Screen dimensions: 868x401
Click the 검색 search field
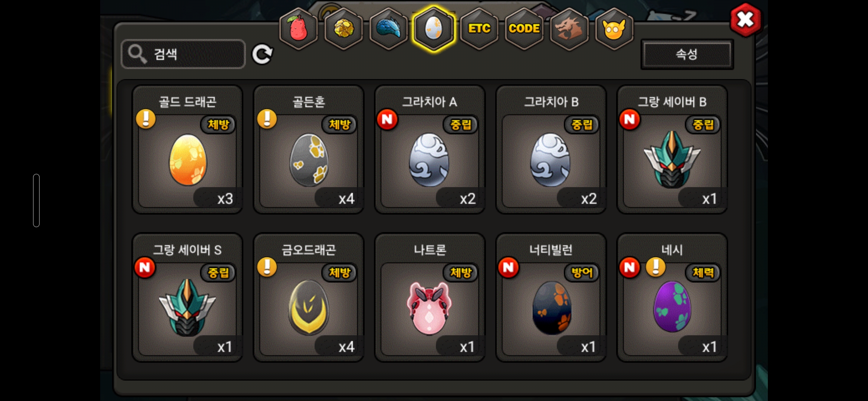[x=183, y=54]
